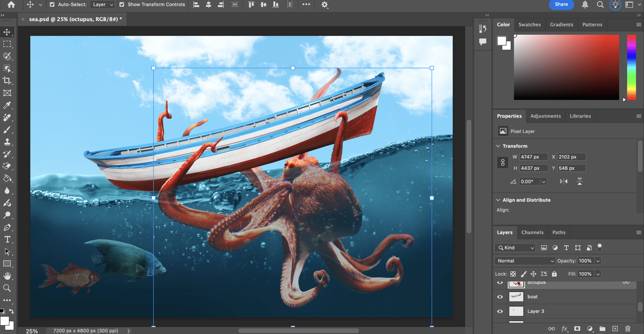The height and width of the screenshot is (334, 644).
Task: Switch to the Channels tab
Action: tap(532, 232)
